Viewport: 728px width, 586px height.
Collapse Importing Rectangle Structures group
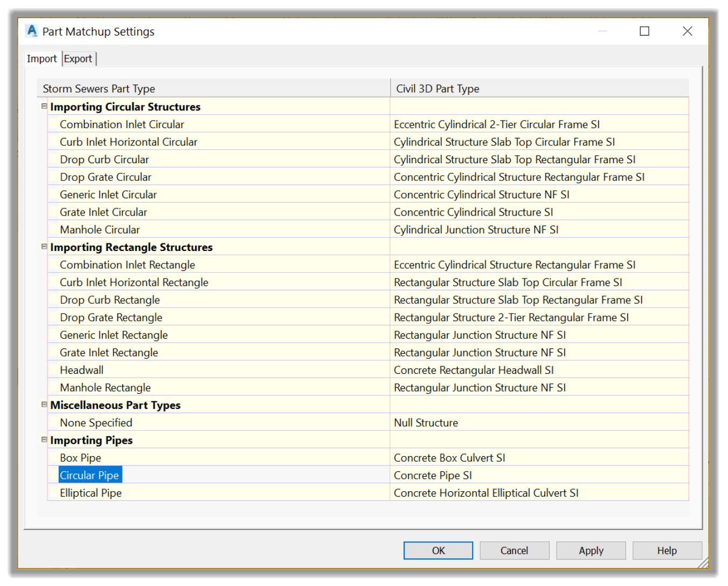click(44, 247)
